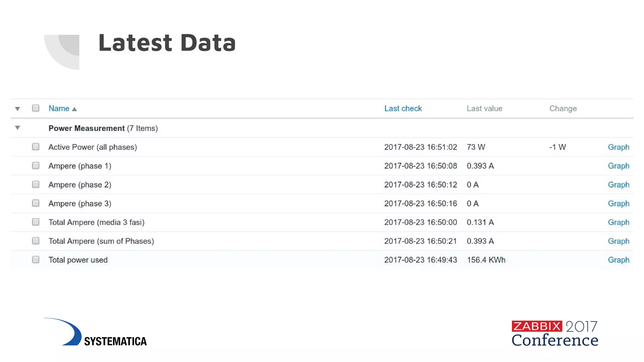Click timestamp 2017-08-23 16:49:43
This screenshot has width=644, height=362.
tap(420, 260)
